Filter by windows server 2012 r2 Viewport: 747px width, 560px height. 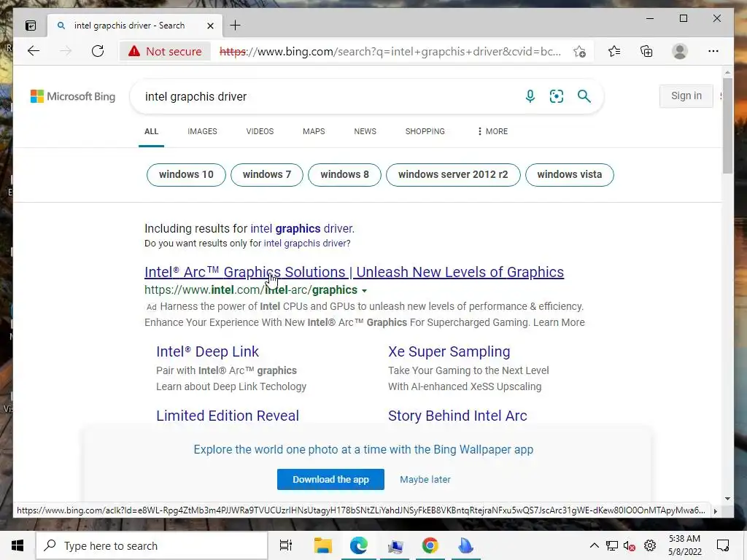pos(453,175)
